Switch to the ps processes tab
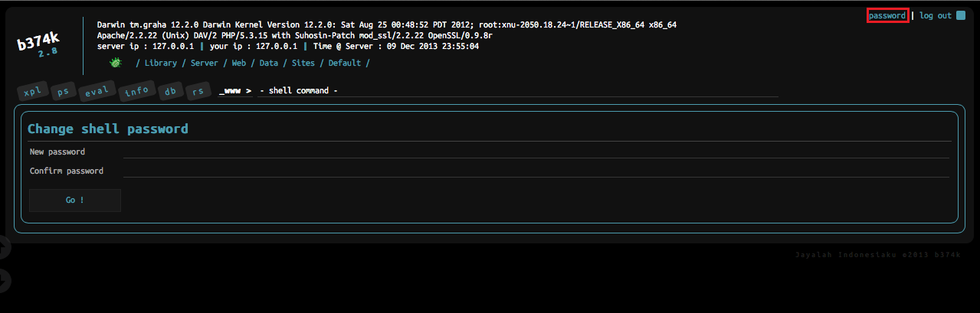This screenshot has height=313, width=980. 64,93
